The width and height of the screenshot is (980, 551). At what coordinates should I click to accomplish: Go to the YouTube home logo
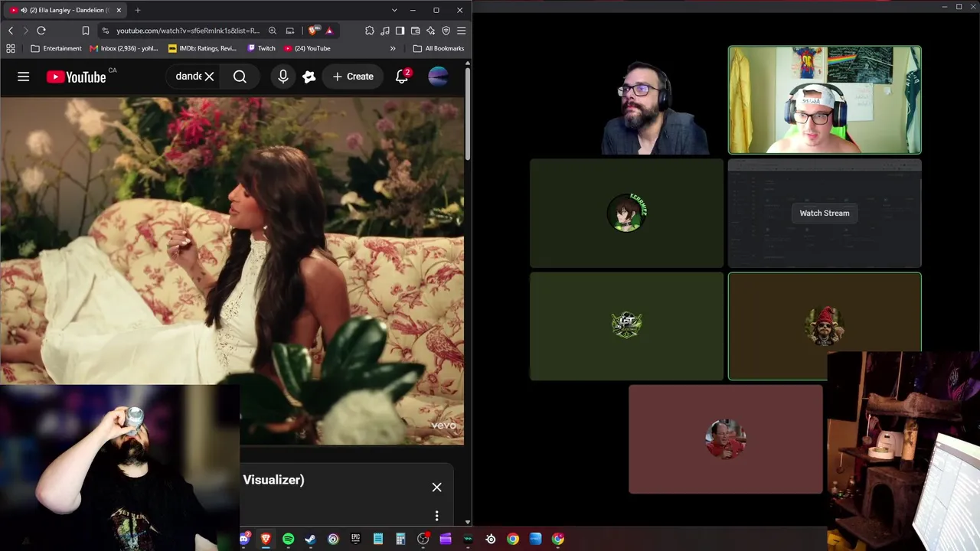(77, 77)
